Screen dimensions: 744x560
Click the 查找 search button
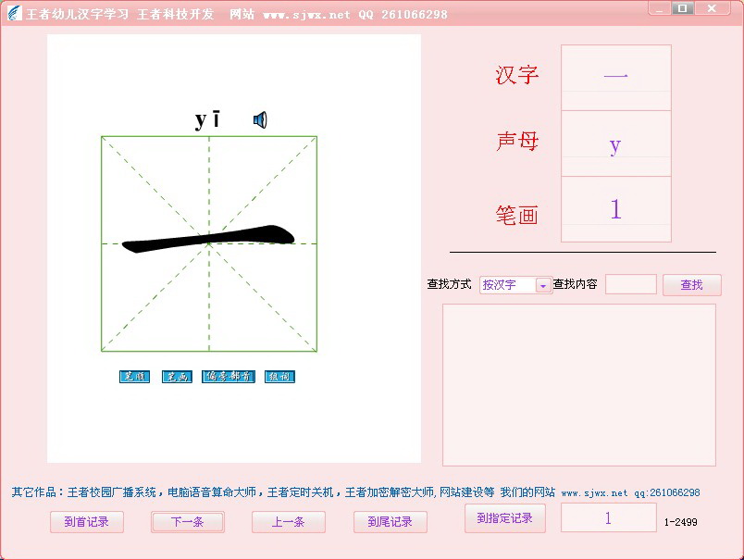[691, 284]
